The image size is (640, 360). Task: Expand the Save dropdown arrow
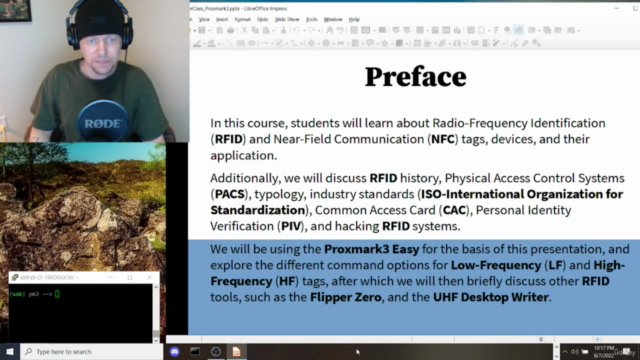pyautogui.click(x=209, y=31)
